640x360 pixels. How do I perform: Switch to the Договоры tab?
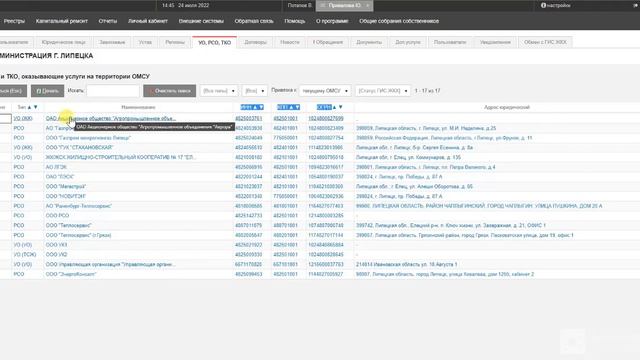tap(256, 42)
